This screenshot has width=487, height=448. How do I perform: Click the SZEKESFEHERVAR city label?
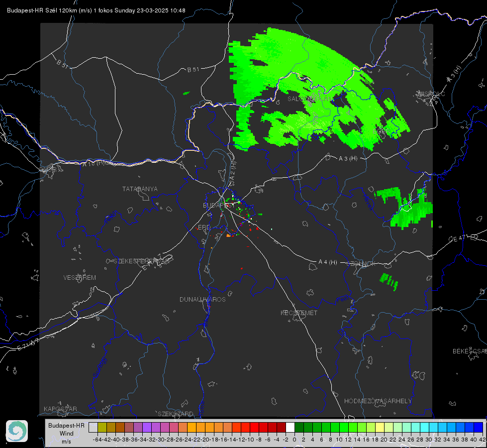[141, 261]
